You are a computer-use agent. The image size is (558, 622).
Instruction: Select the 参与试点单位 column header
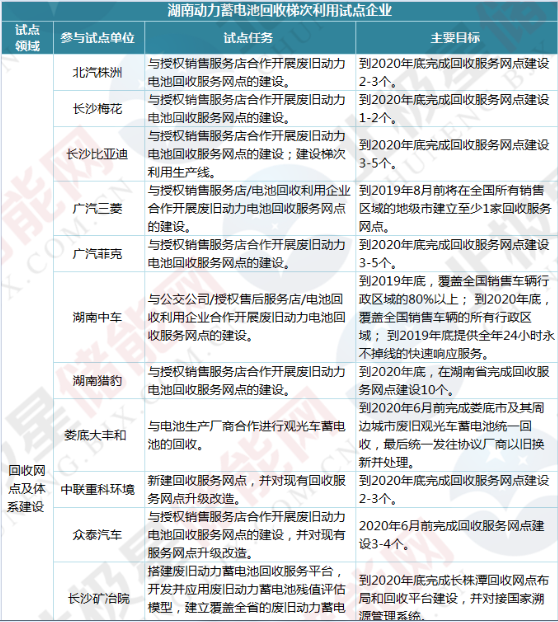pos(99,38)
